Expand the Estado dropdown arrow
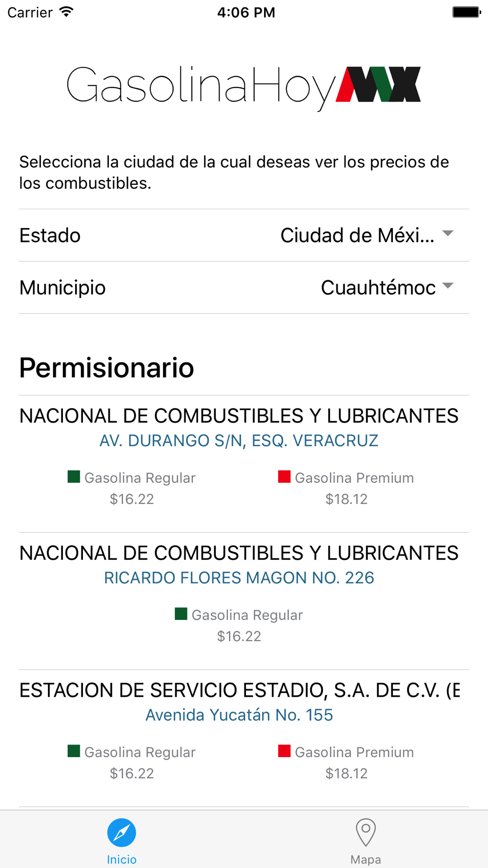Screen dimensions: 488x868 448,233
